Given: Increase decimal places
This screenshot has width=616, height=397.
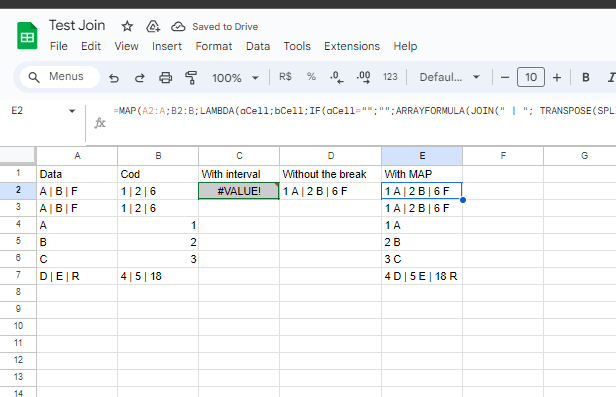Looking at the screenshot, I should coord(363,77).
